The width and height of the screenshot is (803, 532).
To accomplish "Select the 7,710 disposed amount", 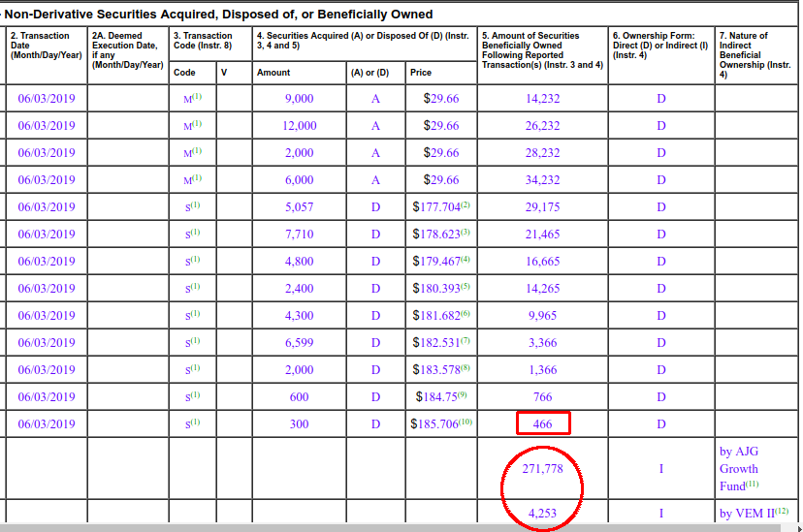I will pos(299,235).
